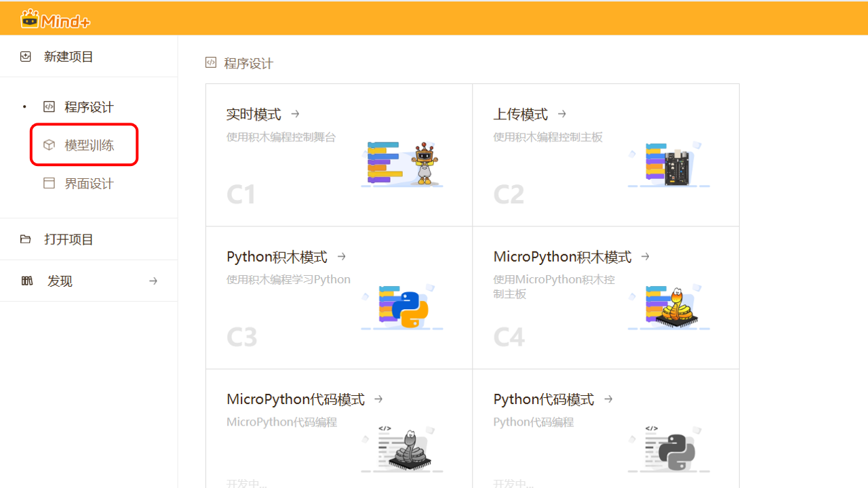Open MicroPython代码模式 title
Screen dimensions: 868x488
295,399
